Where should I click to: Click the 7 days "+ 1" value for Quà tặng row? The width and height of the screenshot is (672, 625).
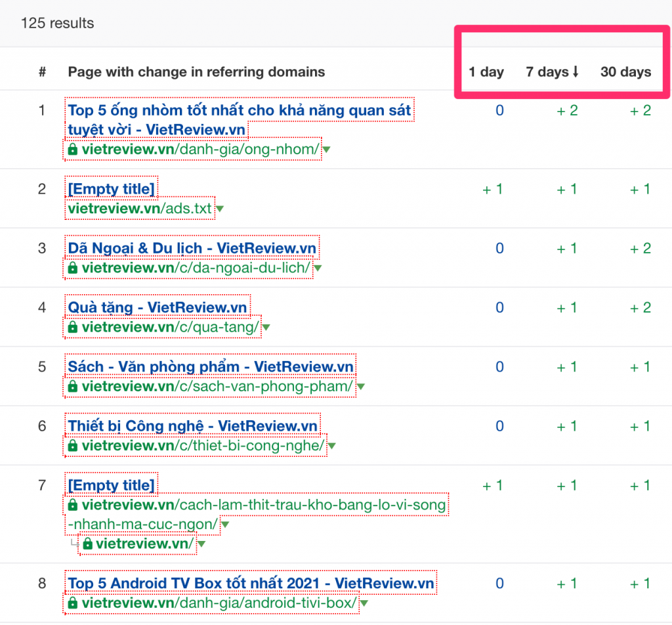tap(566, 307)
